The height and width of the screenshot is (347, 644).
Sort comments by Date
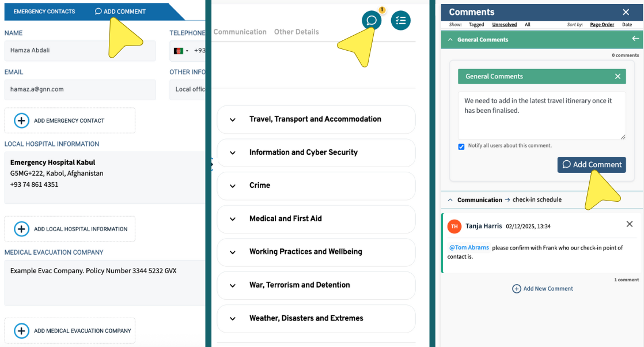pyautogui.click(x=627, y=25)
